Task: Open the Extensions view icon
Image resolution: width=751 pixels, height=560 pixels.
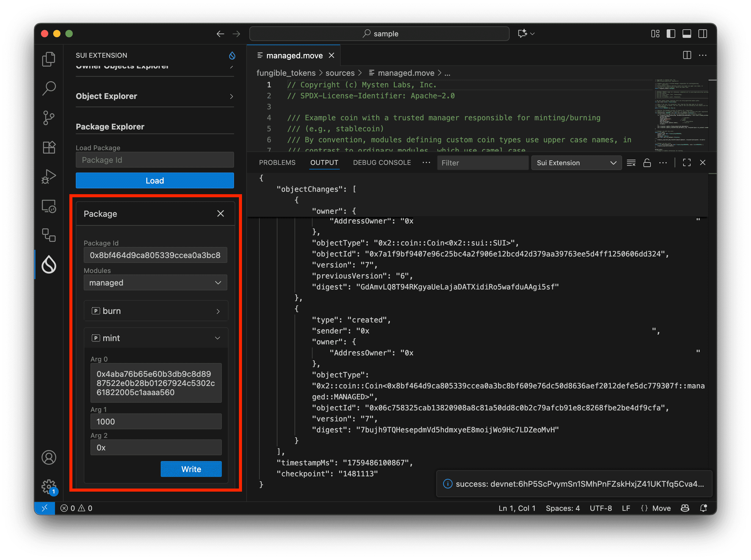Action: [49, 147]
